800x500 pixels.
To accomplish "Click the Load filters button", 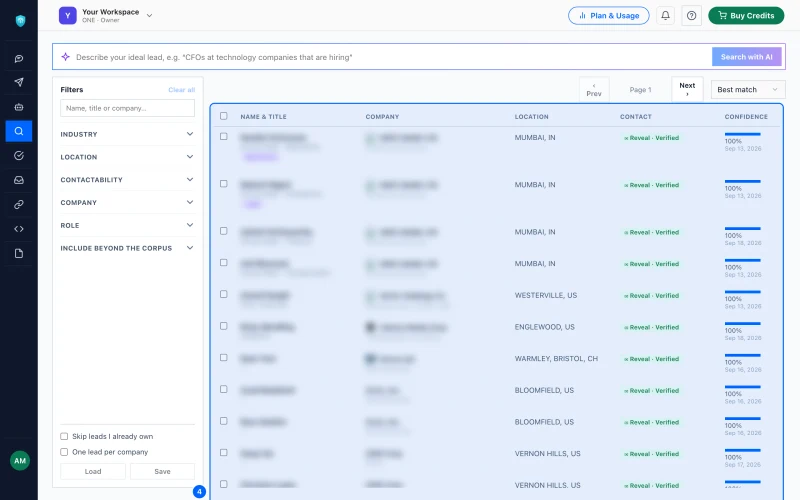I will coord(93,471).
